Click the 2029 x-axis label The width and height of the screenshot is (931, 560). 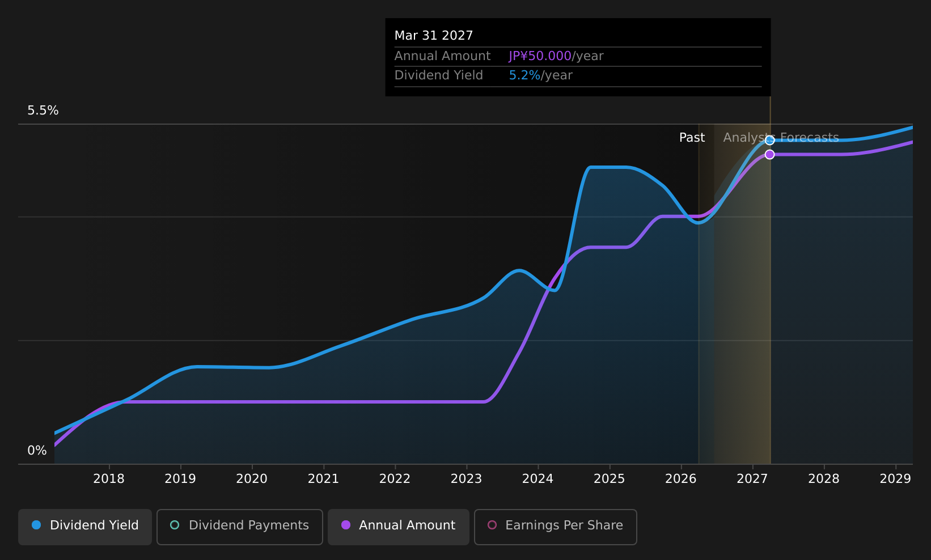[895, 479]
